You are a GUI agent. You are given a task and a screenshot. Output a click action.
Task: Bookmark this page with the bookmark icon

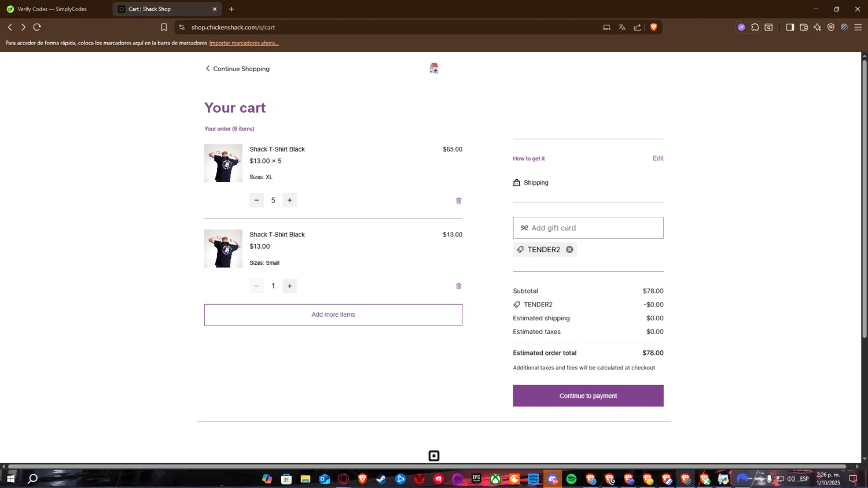tap(164, 27)
